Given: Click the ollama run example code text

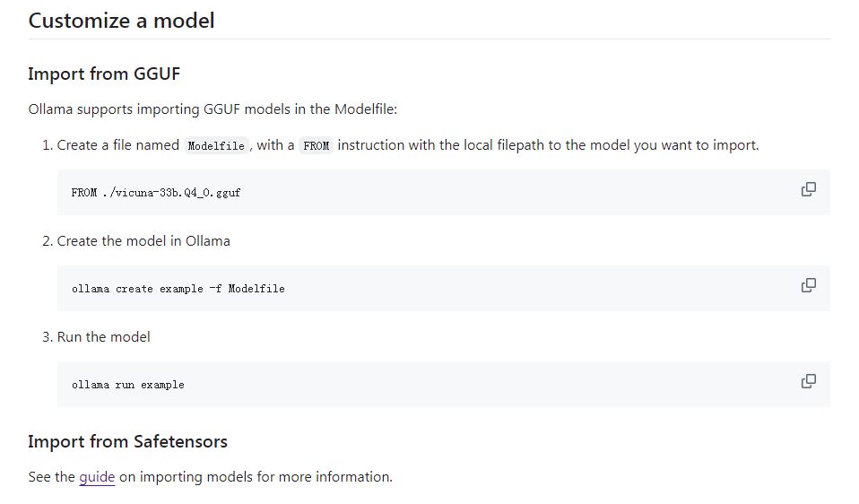Looking at the screenshot, I should coord(127,385).
